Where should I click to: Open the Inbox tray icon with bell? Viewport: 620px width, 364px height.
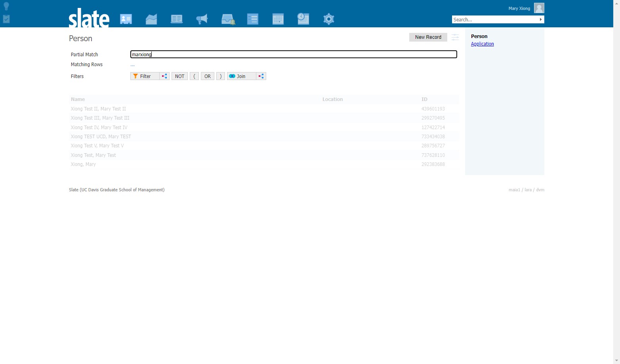point(228,19)
